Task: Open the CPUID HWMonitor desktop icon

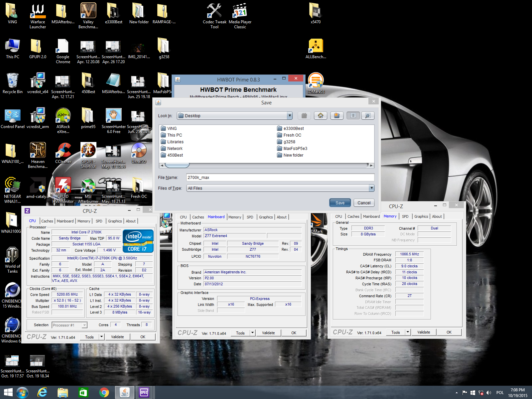Action: tap(63, 190)
